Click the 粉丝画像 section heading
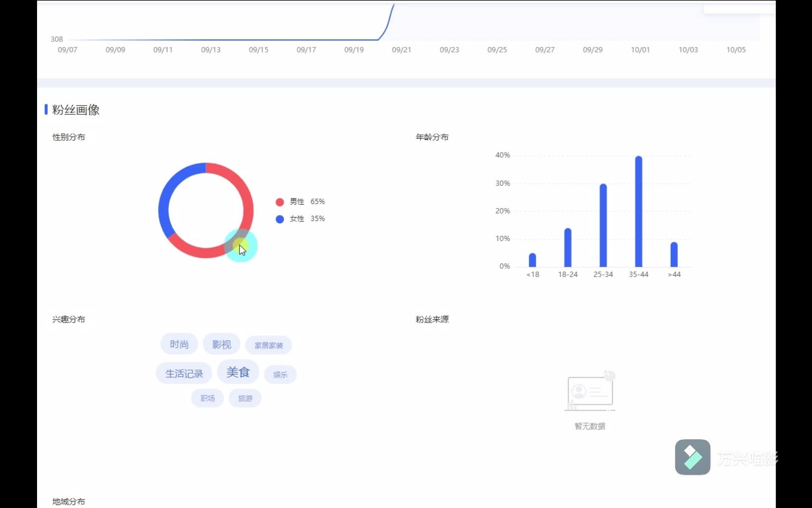This screenshot has width=812, height=508. click(76, 110)
